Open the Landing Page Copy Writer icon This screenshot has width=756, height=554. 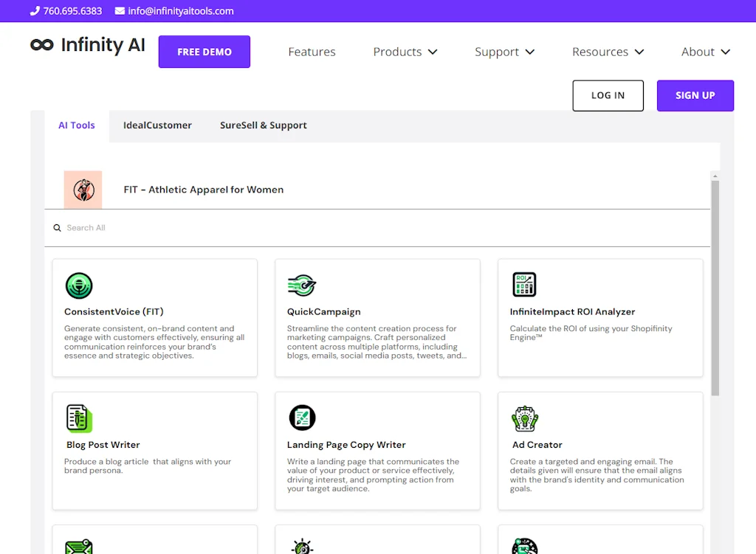pyautogui.click(x=302, y=419)
